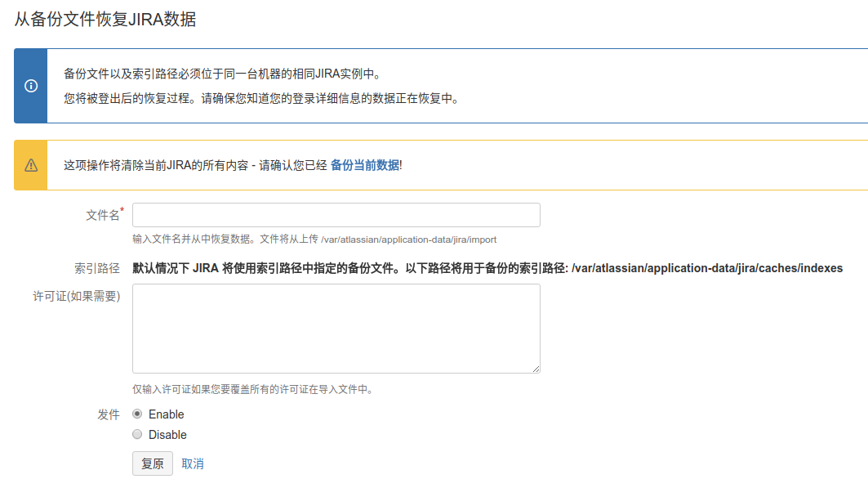
Task: Click inside the 许可证 textarea
Action: click(336, 329)
